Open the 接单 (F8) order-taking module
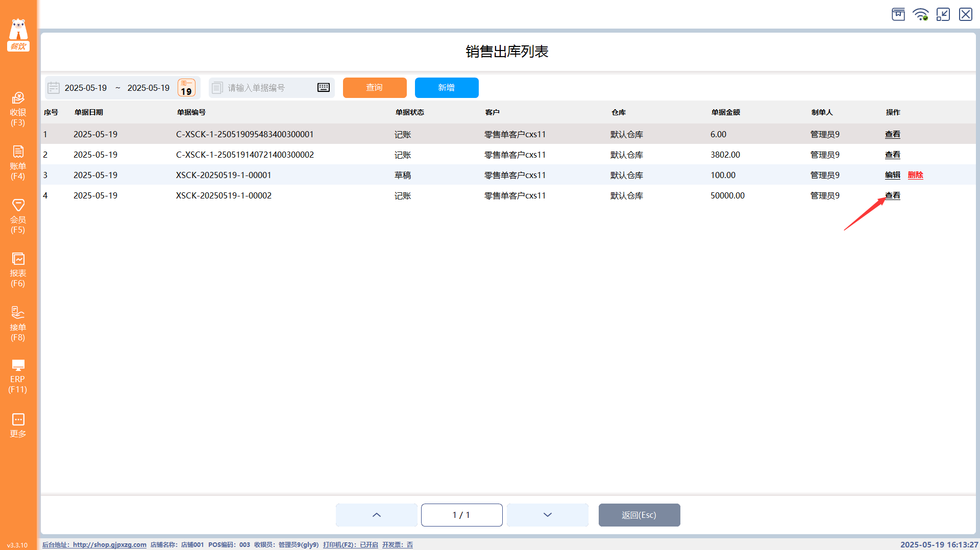Image resolution: width=980 pixels, height=550 pixels. pyautogui.click(x=18, y=324)
